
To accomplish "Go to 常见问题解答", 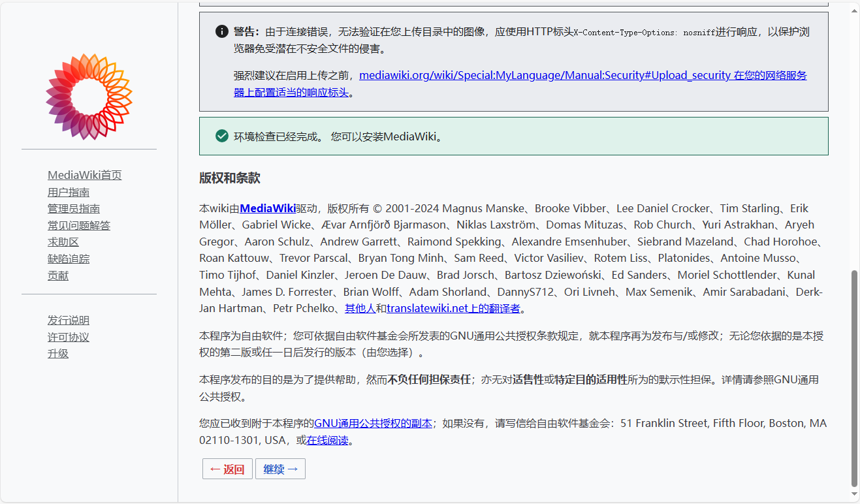I will [x=79, y=225].
